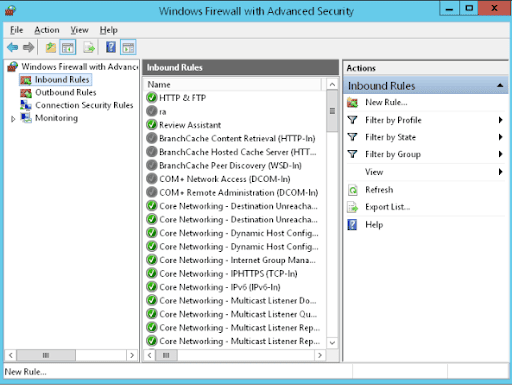Click Refresh in the Actions pane
This screenshot has height=389, width=512.
click(x=379, y=190)
